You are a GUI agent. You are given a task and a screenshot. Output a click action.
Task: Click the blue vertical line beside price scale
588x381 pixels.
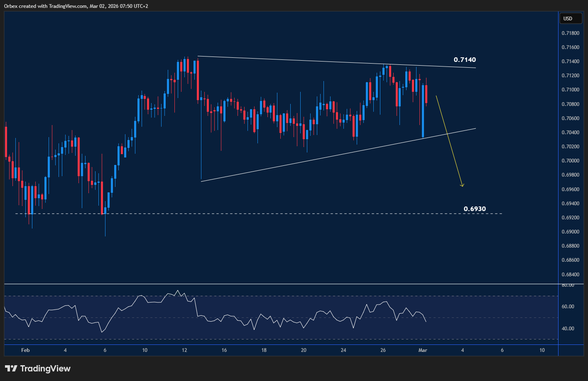(559, 166)
